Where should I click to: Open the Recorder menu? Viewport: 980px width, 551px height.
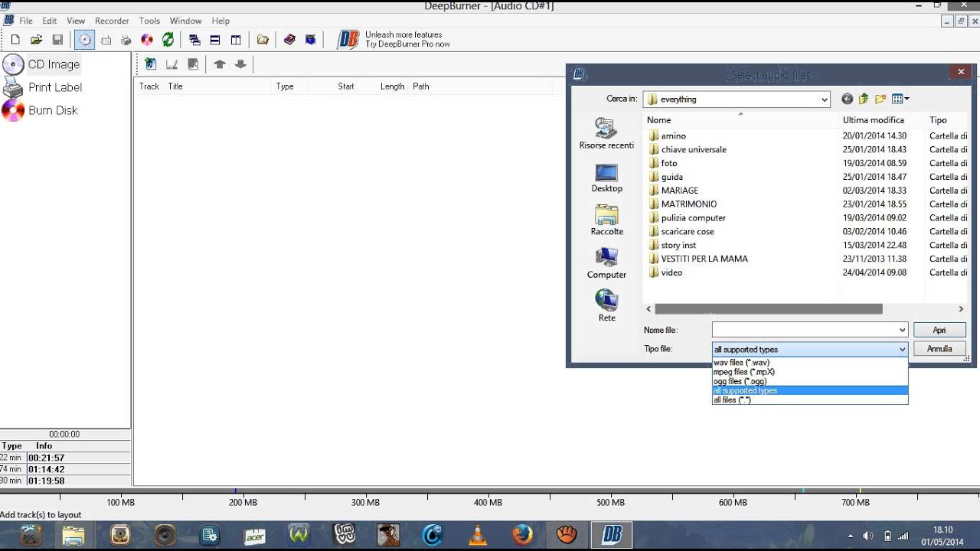(x=112, y=21)
